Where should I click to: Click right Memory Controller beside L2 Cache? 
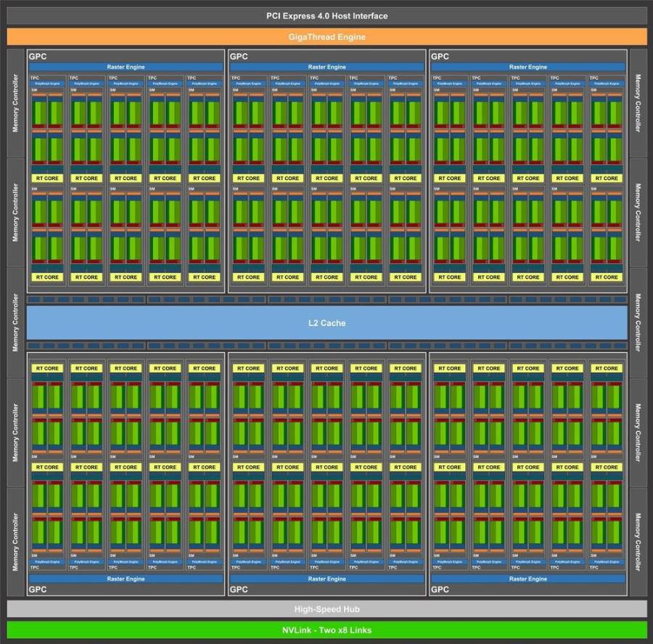tap(638, 322)
